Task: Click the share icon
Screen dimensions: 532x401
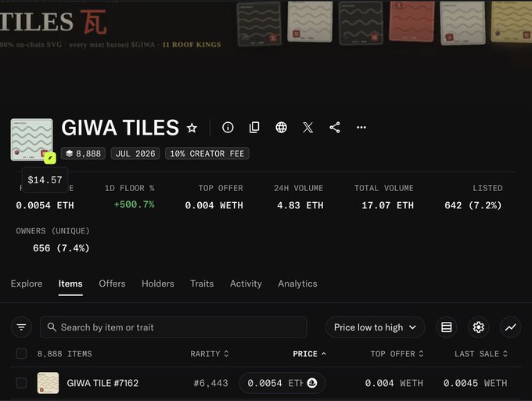Action: pyautogui.click(x=335, y=128)
